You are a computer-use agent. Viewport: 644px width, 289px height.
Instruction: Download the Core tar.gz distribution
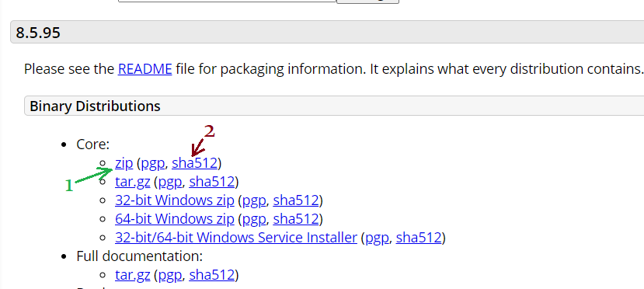[x=133, y=182]
